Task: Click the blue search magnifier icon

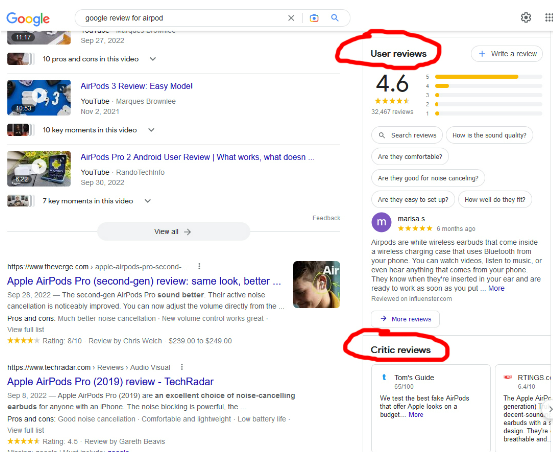Action: tap(335, 18)
